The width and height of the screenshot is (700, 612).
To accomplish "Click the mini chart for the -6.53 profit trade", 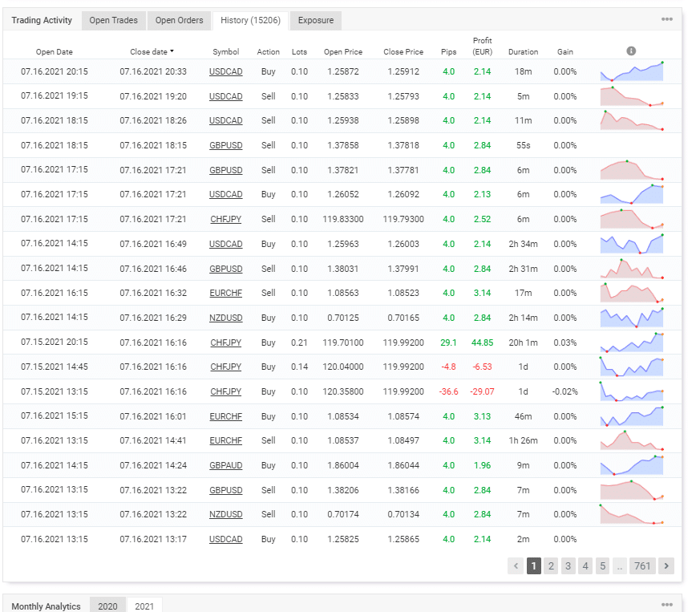I will pyautogui.click(x=632, y=367).
